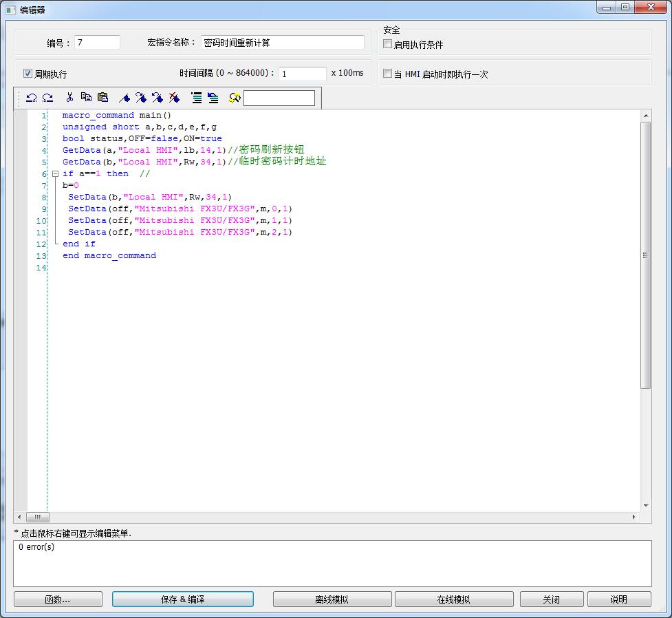Start 在线模拟 online simulation
672x618 pixels.
(453, 599)
